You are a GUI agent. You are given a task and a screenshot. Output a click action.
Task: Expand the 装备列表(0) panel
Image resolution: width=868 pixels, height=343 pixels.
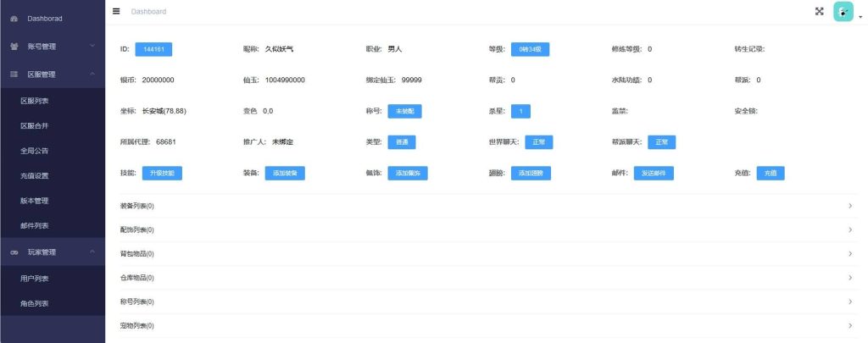[488, 206]
